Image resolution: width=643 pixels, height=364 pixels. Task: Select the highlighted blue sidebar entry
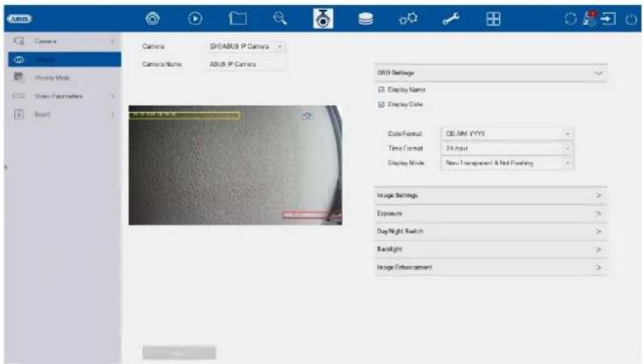tap(65, 60)
